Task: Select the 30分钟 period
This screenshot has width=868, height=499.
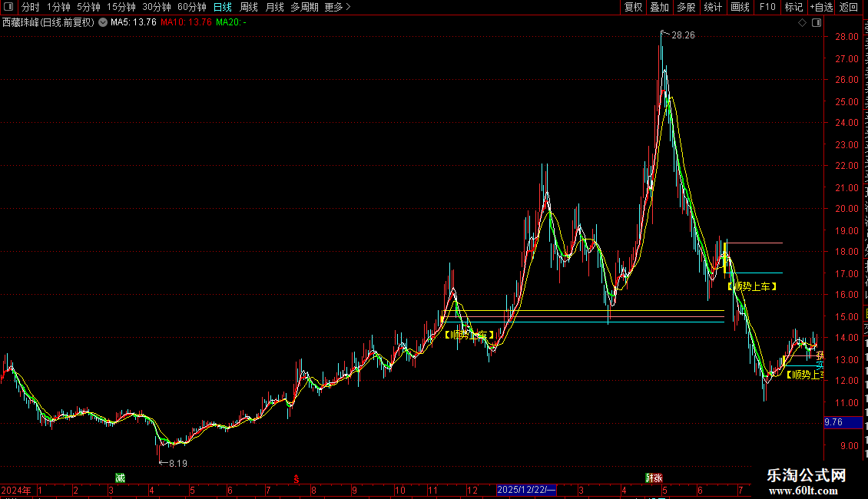Action: click(x=157, y=7)
